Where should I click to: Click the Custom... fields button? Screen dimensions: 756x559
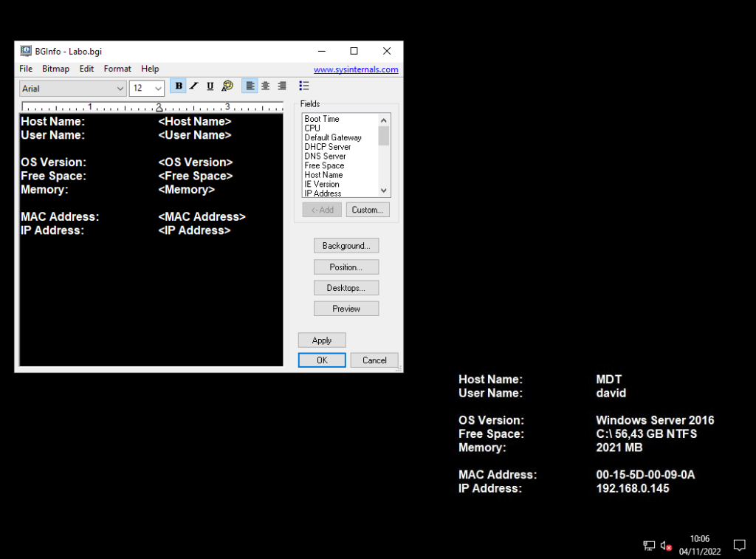[x=368, y=210]
